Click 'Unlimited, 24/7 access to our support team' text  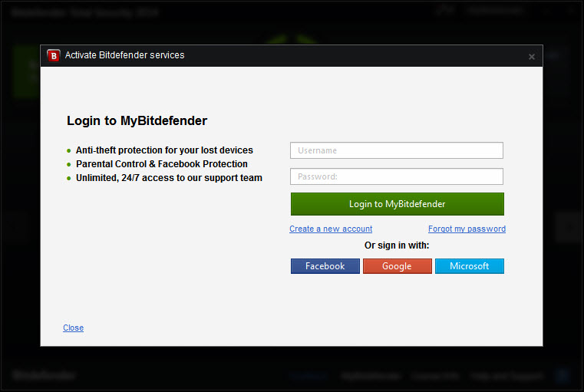pos(169,177)
